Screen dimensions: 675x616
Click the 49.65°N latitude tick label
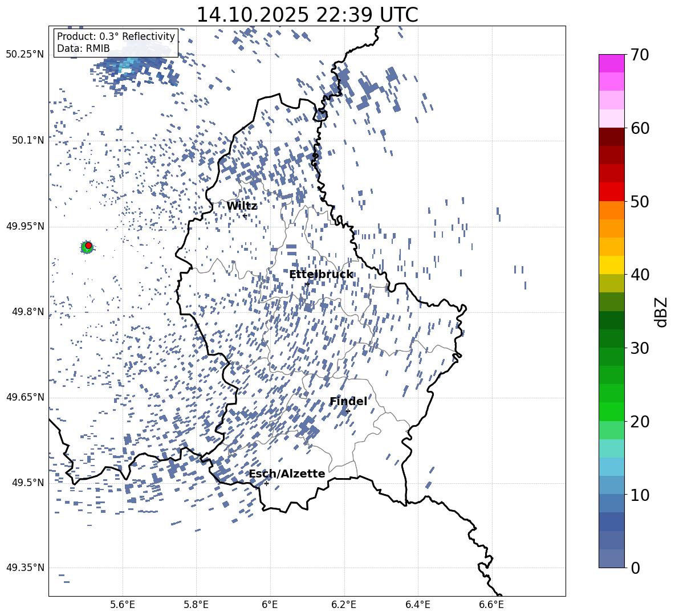(x=25, y=397)
